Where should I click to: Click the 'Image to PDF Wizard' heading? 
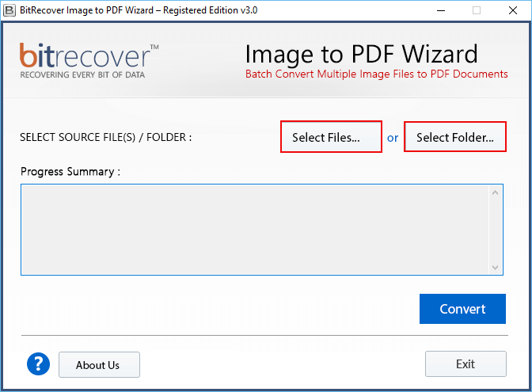click(x=361, y=54)
